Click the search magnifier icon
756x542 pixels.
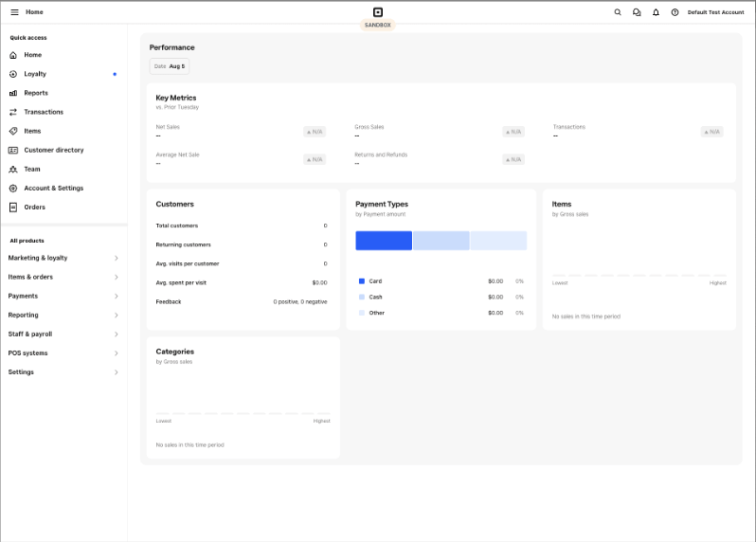[618, 12]
